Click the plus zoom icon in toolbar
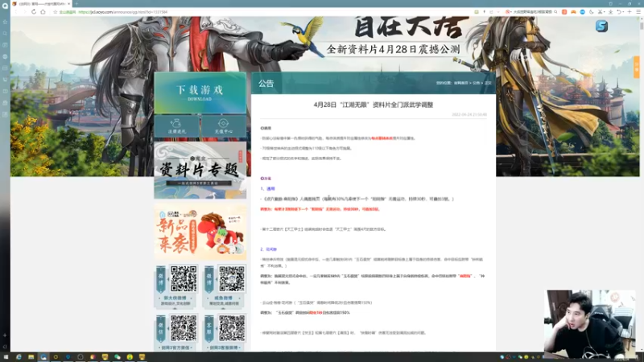Image resolution: width=644 pixels, height=362 pixels. pyautogui.click(x=630, y=12)
